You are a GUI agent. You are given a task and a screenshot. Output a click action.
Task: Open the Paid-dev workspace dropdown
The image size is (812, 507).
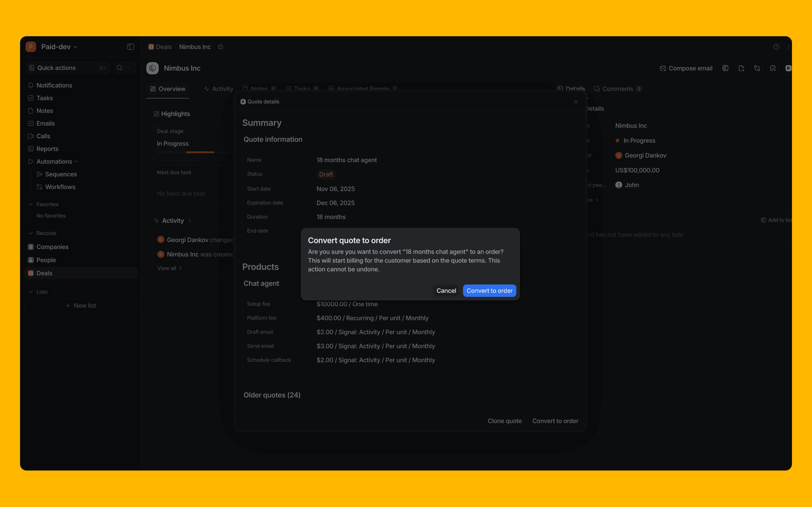point(59,47)
